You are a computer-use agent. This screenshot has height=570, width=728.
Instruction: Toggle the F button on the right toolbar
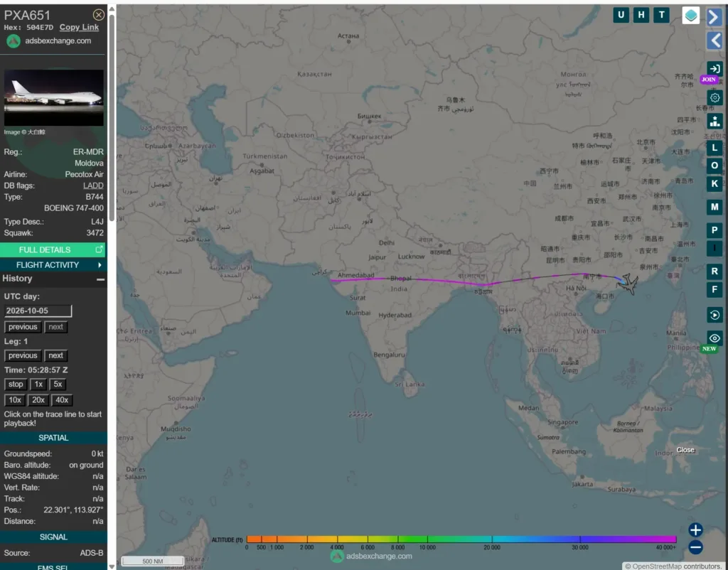(x=714, y=290)
